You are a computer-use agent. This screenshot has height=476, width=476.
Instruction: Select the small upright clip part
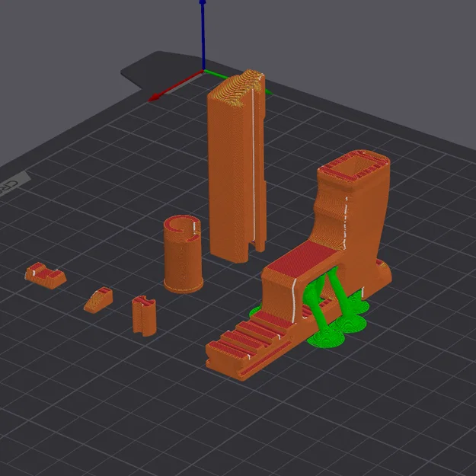click(x=144, y=316)
